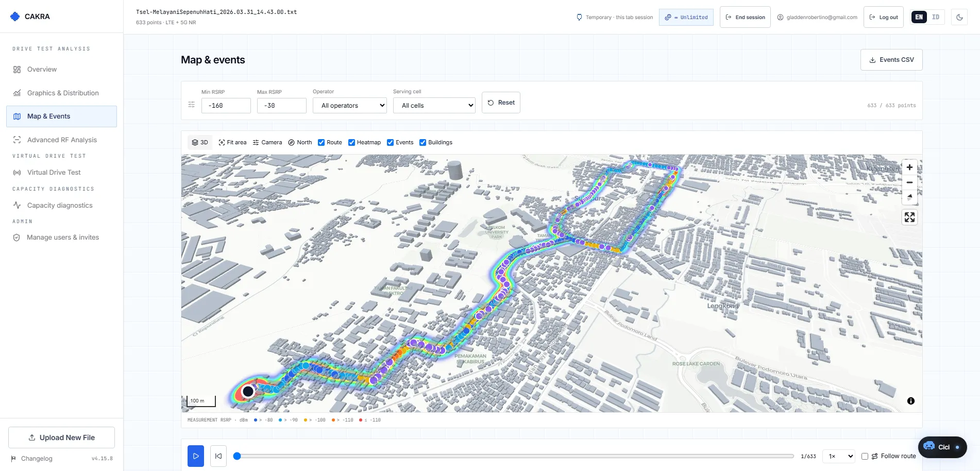
Task: Reset map compass bearing
Action: coord(909,197)
